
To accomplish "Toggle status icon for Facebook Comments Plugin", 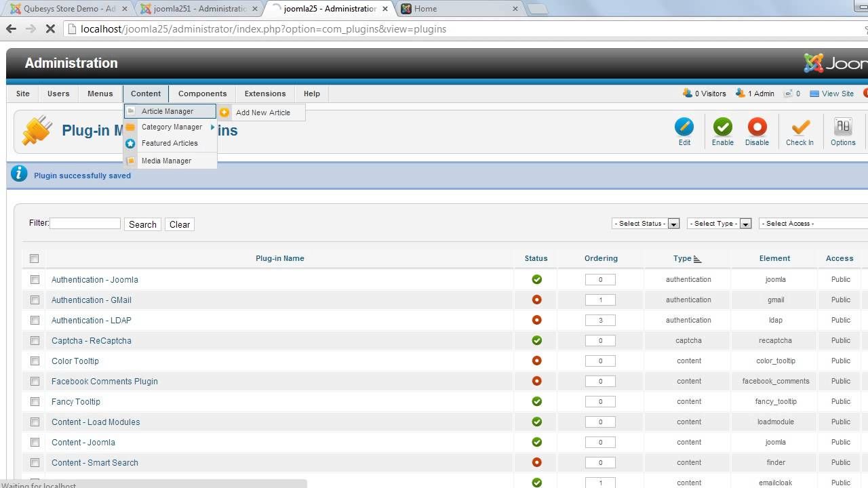I will click(x=536, y=381).
